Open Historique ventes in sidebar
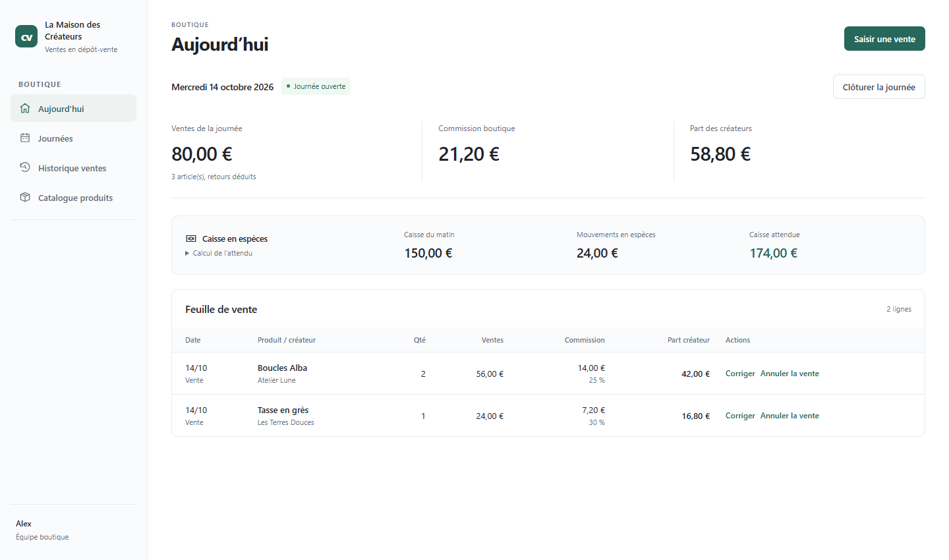Screen dimensions: 949x560 point(73,167)
